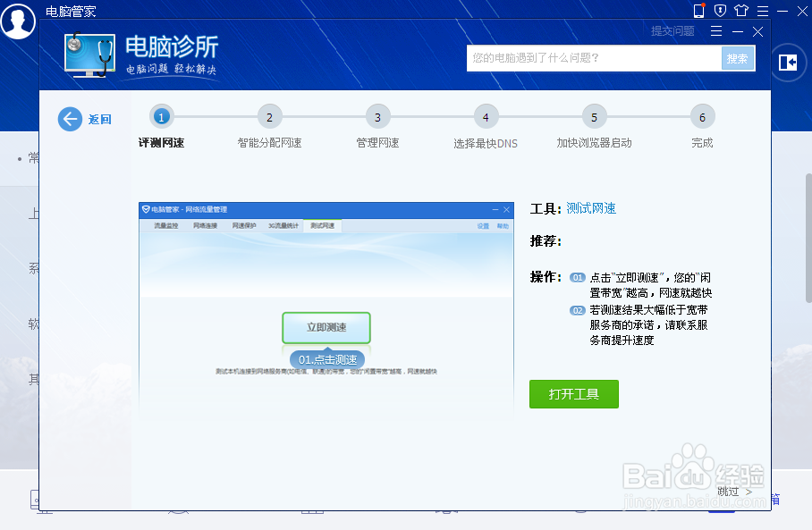Close the 电脑诊所 dialog
Image resolution: width=812 pixels, height=530 pixels.
(757, 31)
